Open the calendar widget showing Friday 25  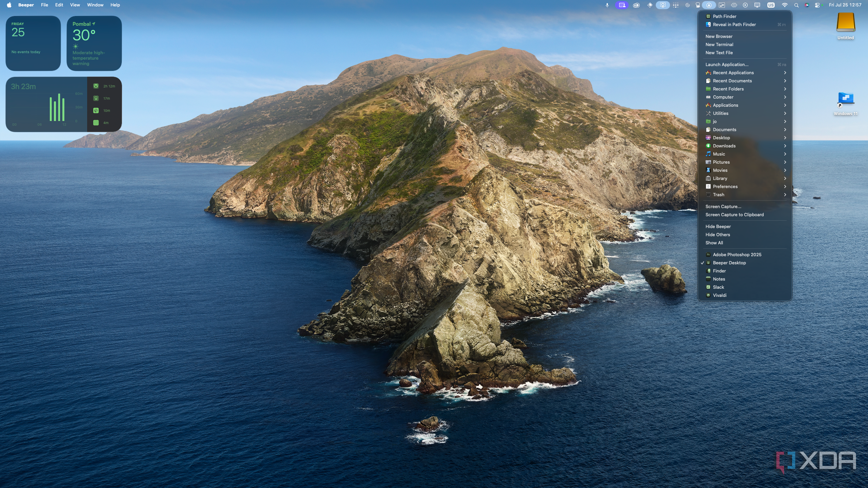(33, 43)
